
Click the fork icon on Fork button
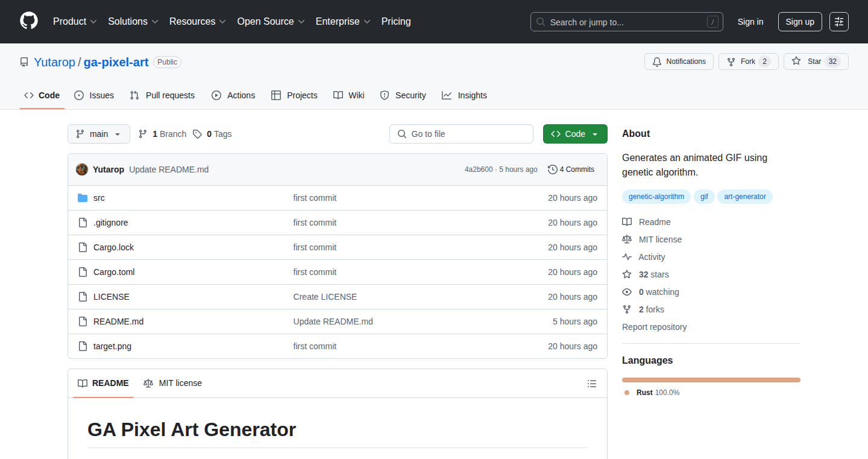pyautogui.click(x=731, y=62)
